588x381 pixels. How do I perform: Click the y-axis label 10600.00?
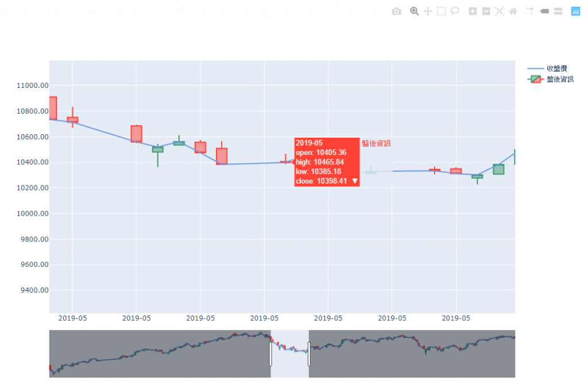click(x=33, y=137)
